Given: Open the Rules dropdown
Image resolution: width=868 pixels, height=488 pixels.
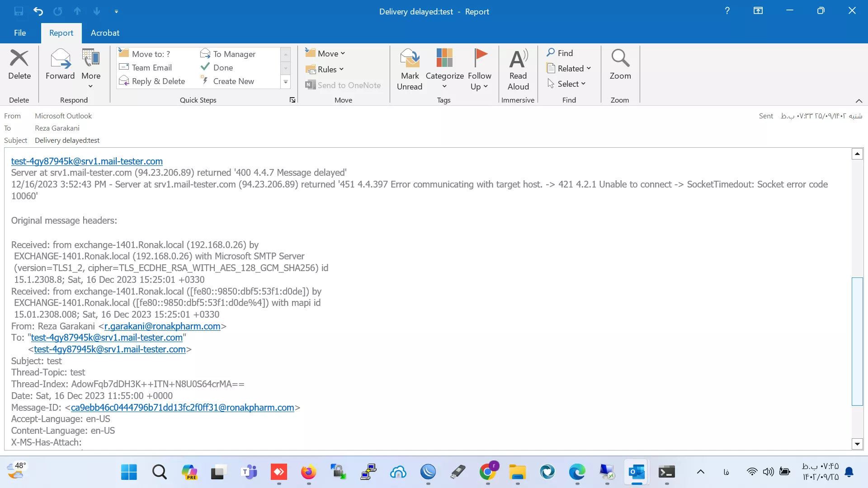Looking at the screenshot, I should (325, 69).
